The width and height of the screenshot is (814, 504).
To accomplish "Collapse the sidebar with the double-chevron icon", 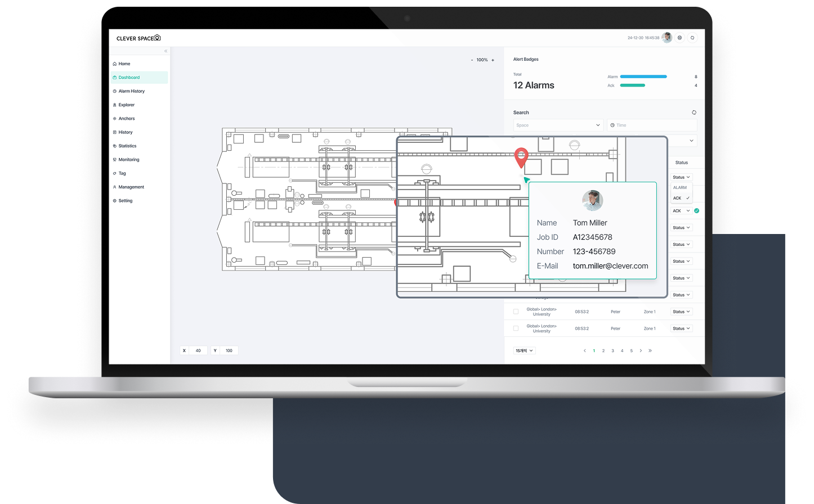I will tap(166, 51).
